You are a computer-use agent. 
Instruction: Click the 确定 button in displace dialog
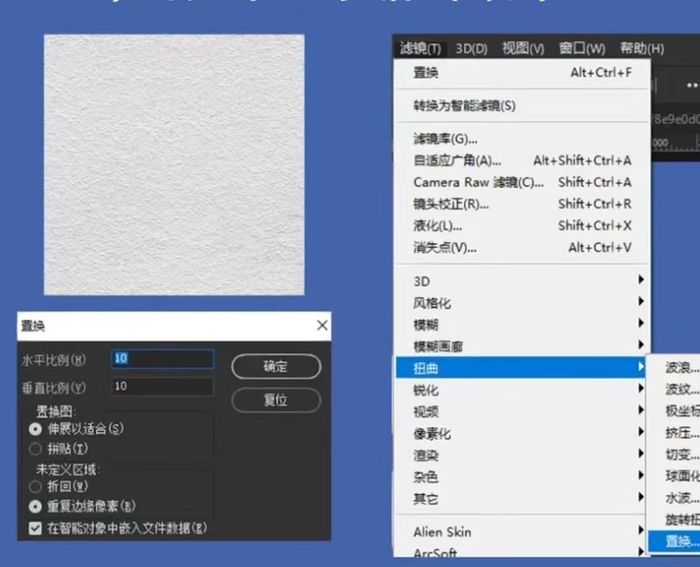[275, 366]
